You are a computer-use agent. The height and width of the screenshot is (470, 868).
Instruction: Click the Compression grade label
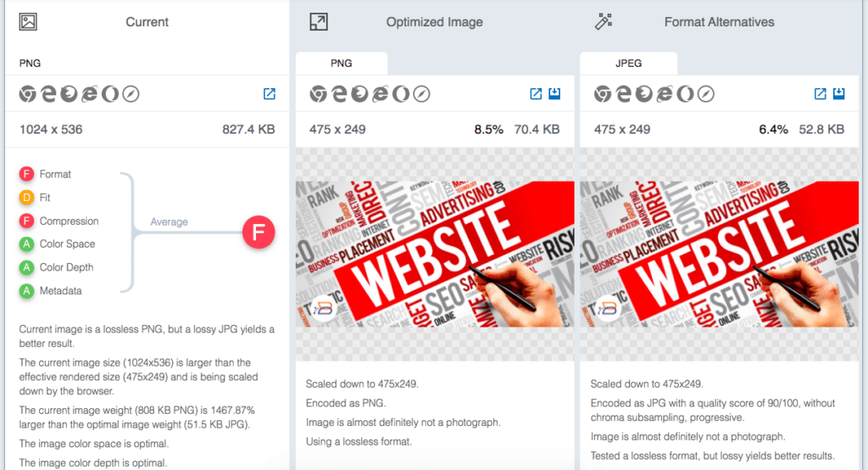click(x=70, y=221)
